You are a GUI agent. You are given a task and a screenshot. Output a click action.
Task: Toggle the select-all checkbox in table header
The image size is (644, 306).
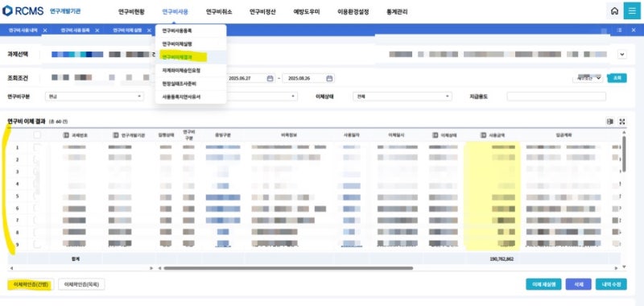[x=37, y=134]
